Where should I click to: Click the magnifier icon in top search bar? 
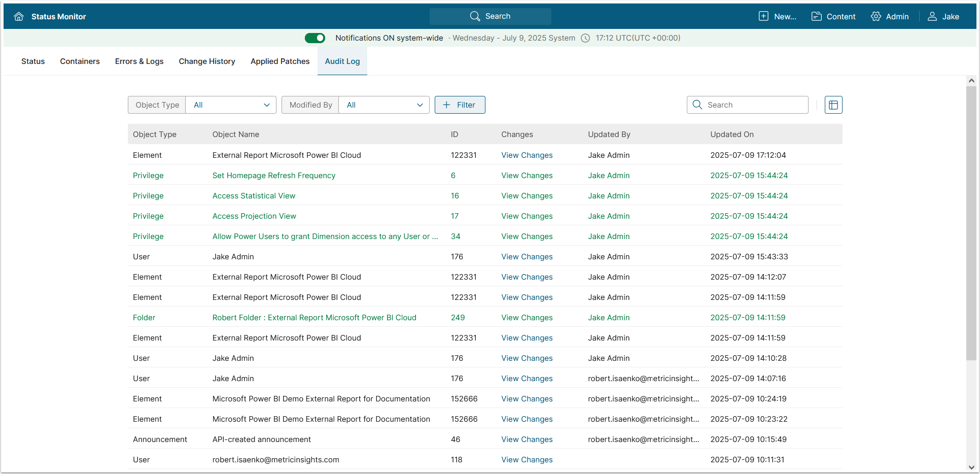click(475, 16)
